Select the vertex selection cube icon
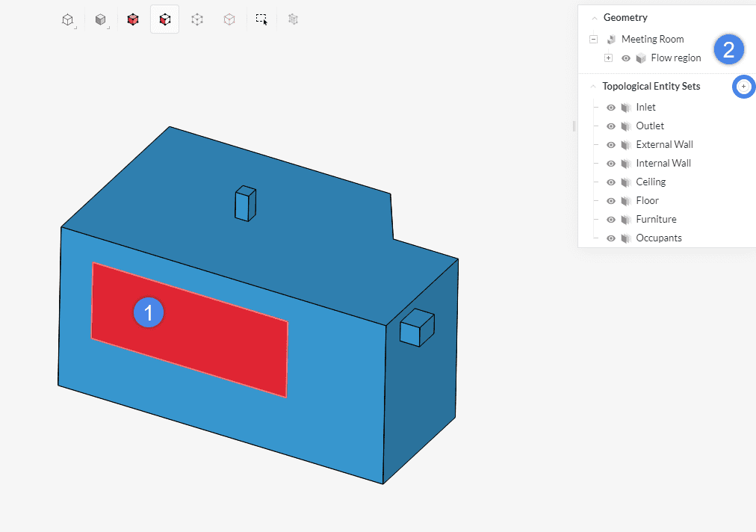The image size is (756, 532). 197,19
